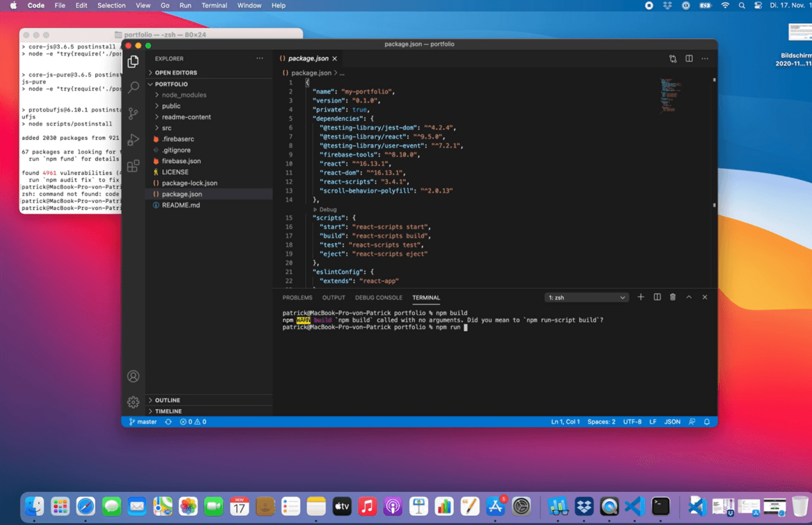The image size is (812, 525).
Task: Expand the node_modules folder
Action: coord(183,95)
